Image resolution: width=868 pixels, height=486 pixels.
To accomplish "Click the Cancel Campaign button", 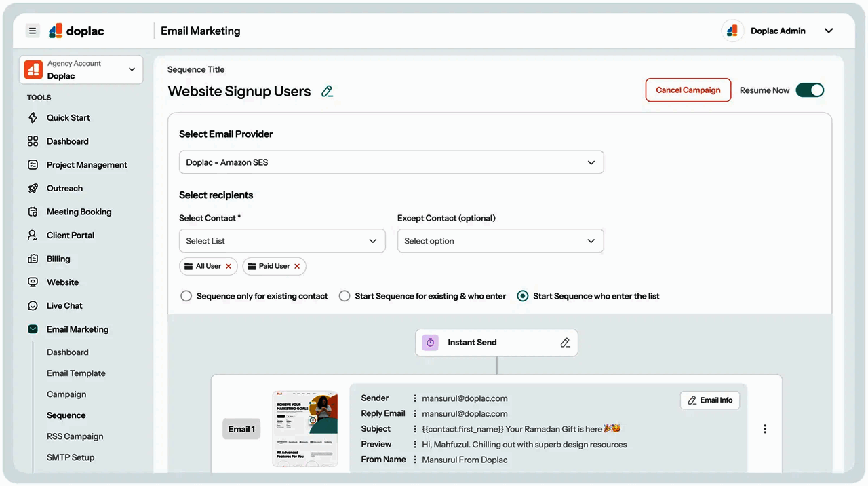I will coord(688,90).
